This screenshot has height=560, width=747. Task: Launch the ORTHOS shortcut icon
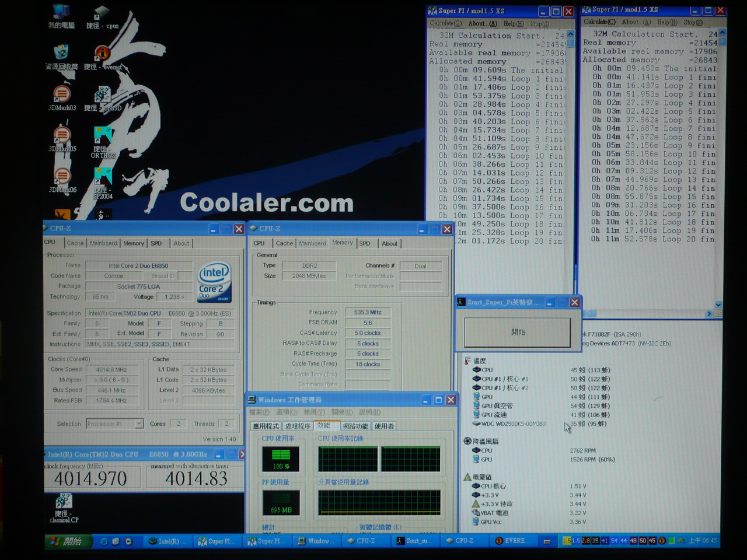103,142
